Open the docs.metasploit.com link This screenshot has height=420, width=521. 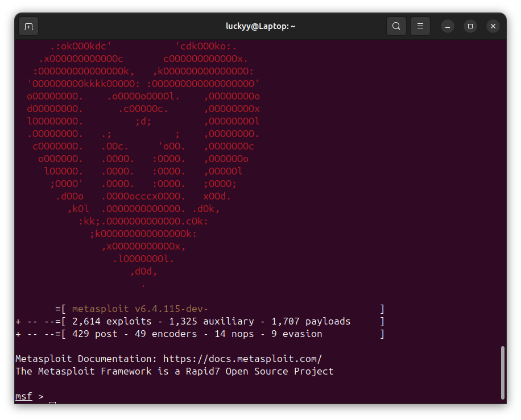242,359
